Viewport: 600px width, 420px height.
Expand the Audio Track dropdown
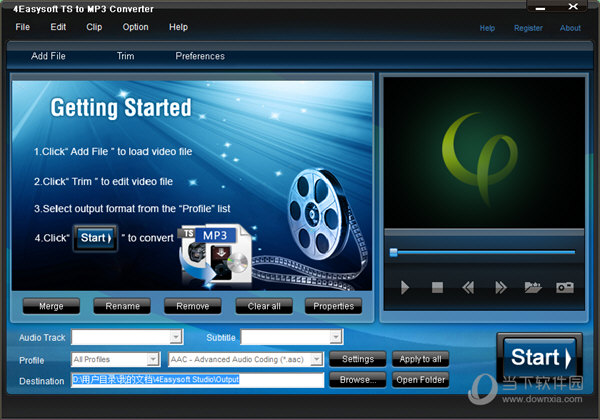(x=176, y=337)
